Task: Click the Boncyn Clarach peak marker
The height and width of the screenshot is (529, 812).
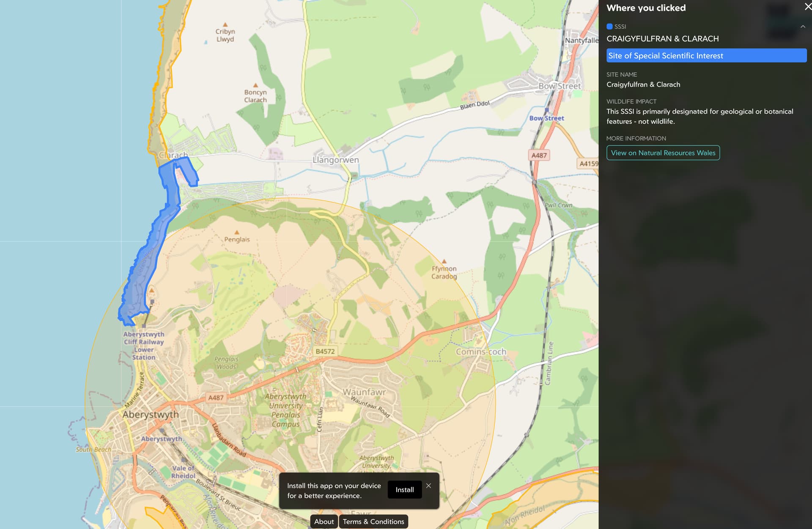Action: point(255,85)
